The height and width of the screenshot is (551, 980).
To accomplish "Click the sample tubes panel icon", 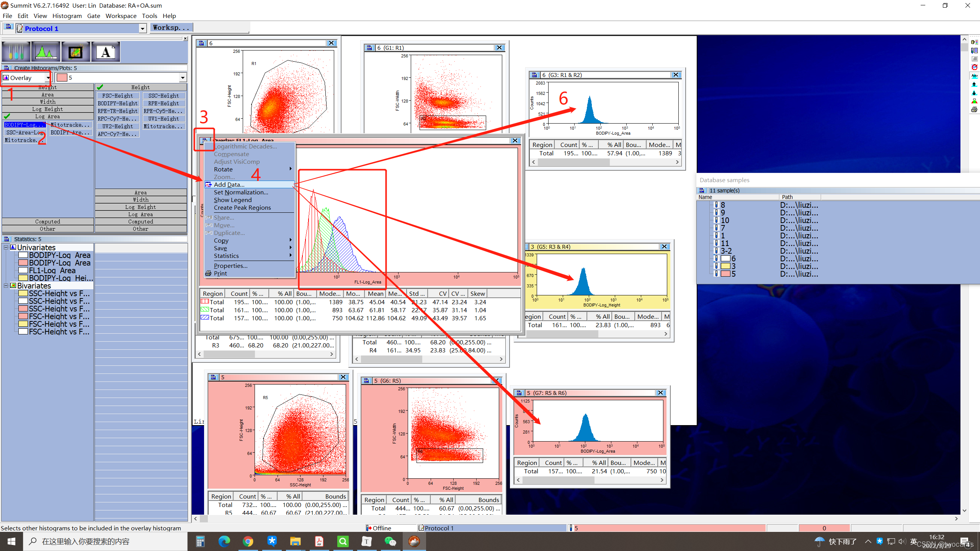I will pos(16,52).
